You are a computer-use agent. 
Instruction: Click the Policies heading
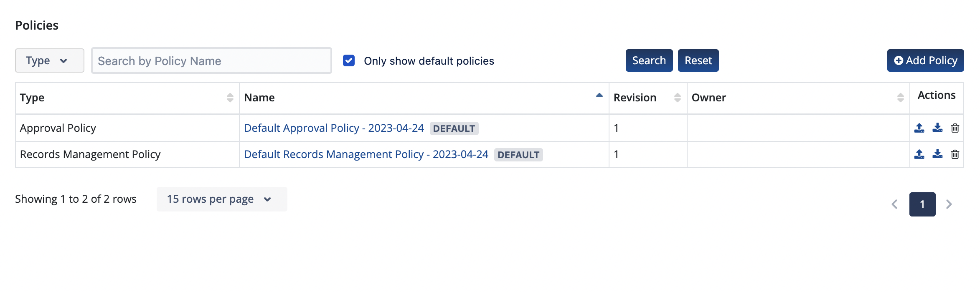click(x=37, y=25)
